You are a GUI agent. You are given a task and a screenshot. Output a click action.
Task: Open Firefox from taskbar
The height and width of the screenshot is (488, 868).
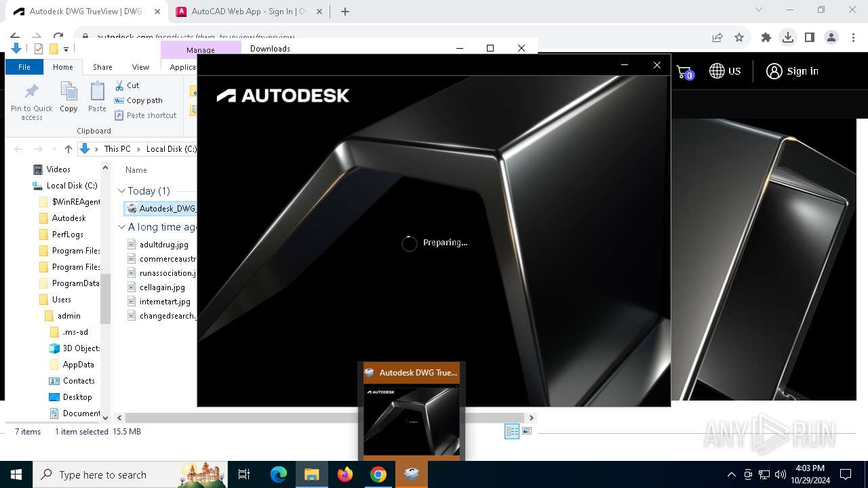345,474
